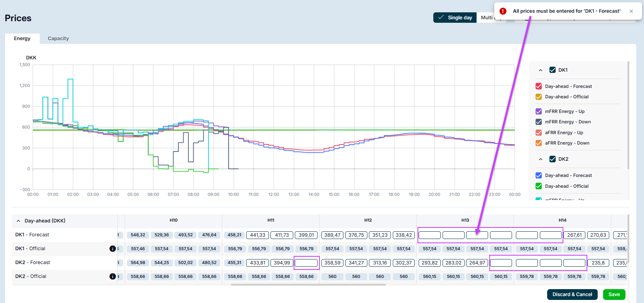Image resolution: width=644 pixels, height=303 pixels.
Task: Click the red error alert icon
Action: [x=503, y=11]
